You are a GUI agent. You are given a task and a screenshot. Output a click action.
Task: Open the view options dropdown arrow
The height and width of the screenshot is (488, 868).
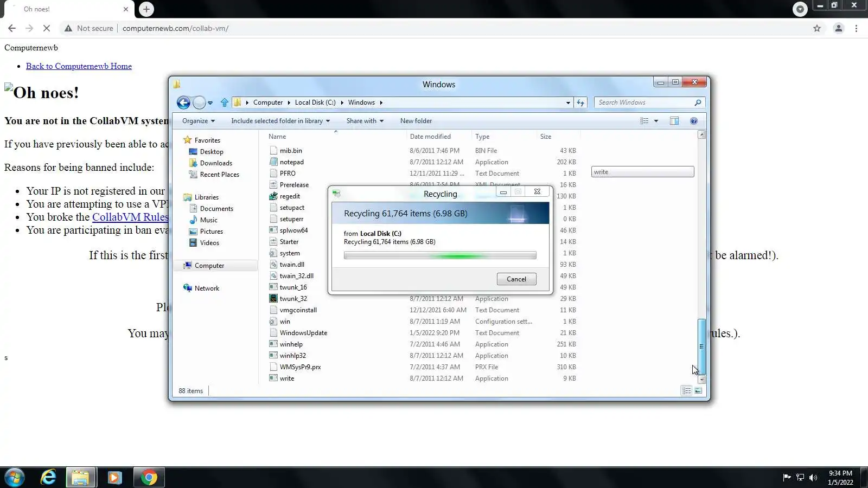[656, 121]
